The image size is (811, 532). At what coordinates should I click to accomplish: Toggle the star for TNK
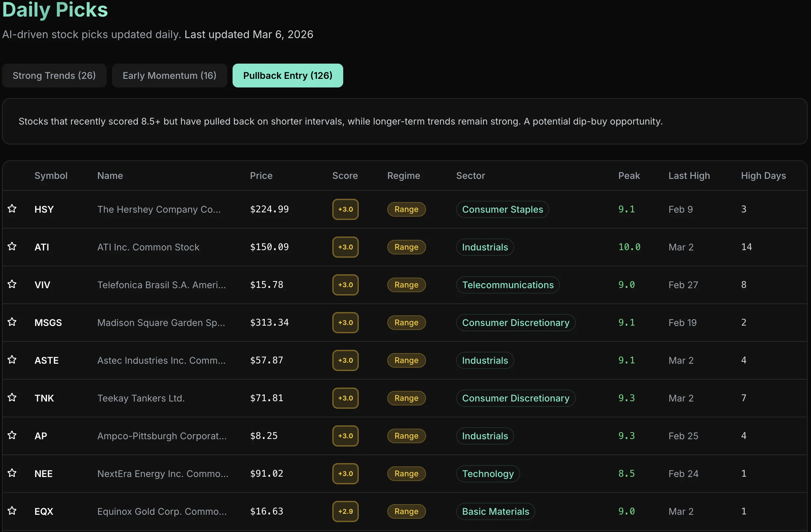(12, 398)
